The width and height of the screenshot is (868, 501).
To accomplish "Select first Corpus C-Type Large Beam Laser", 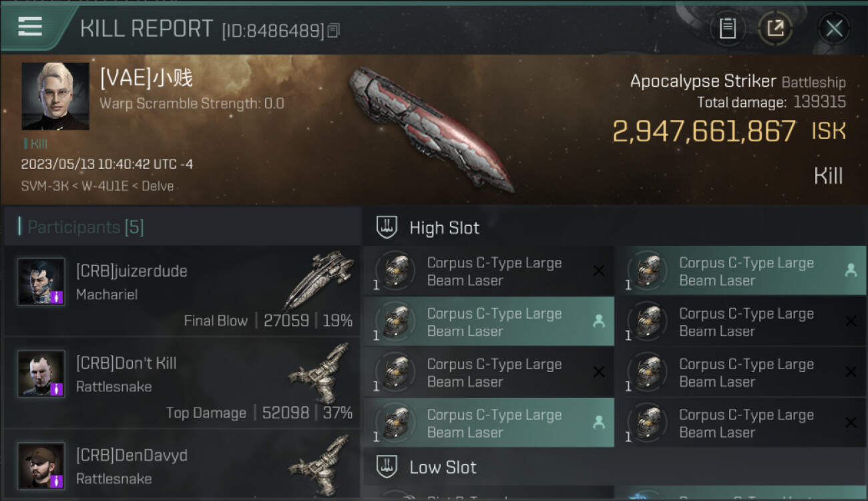I will pyautogui.click(x=489, y=271).
